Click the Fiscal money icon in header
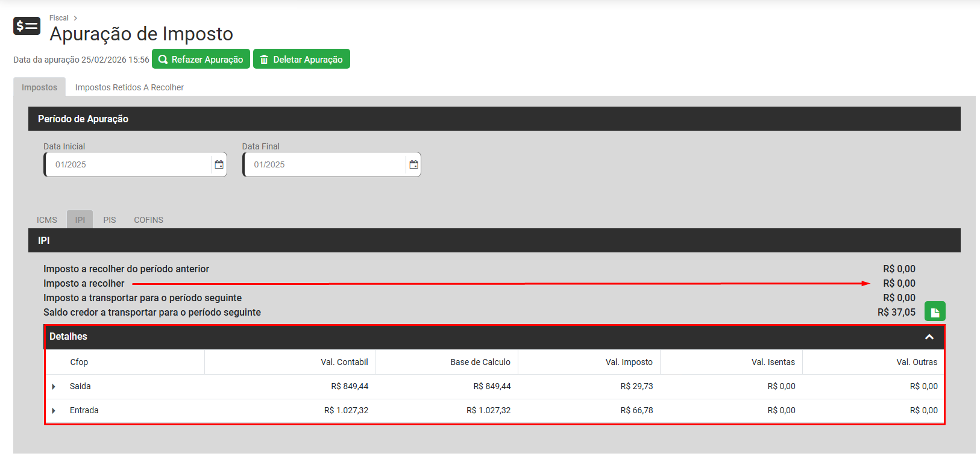 coord(27,26)
